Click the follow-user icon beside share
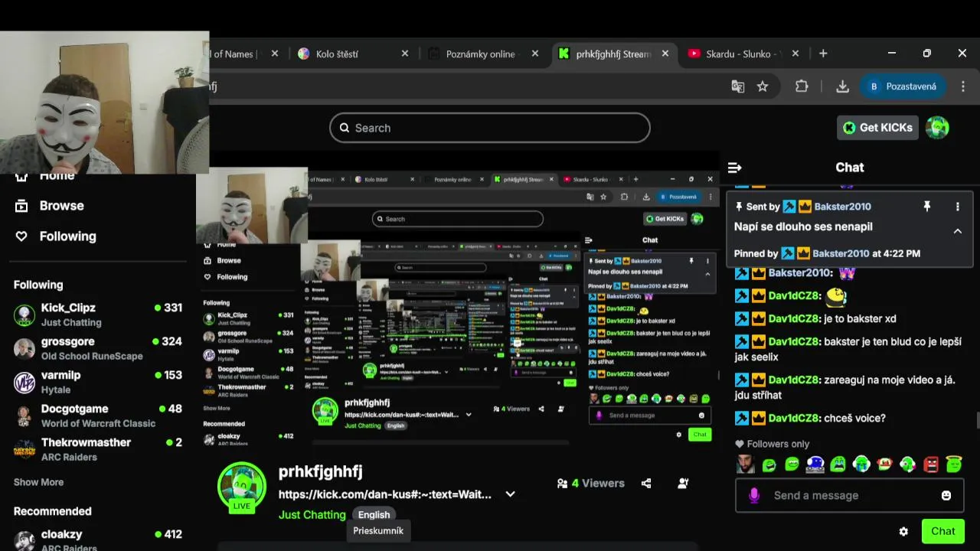The height and width of the screenshot is (551, 980). (x=683, y=484)
